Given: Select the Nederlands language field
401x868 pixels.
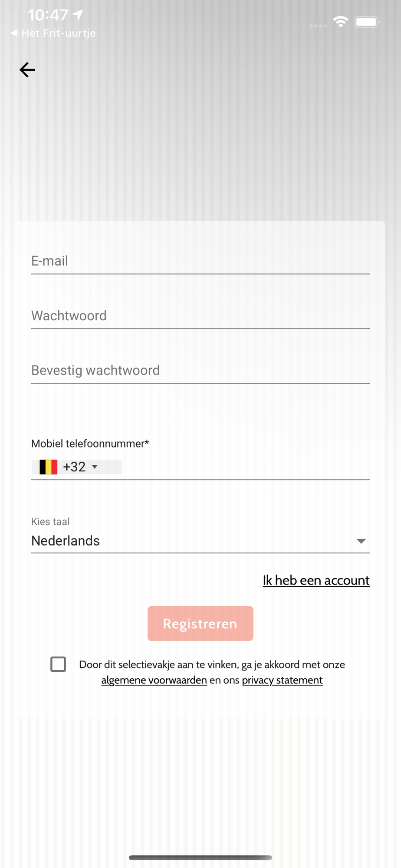Looking at the screenshot, I should tap(200, 541).
